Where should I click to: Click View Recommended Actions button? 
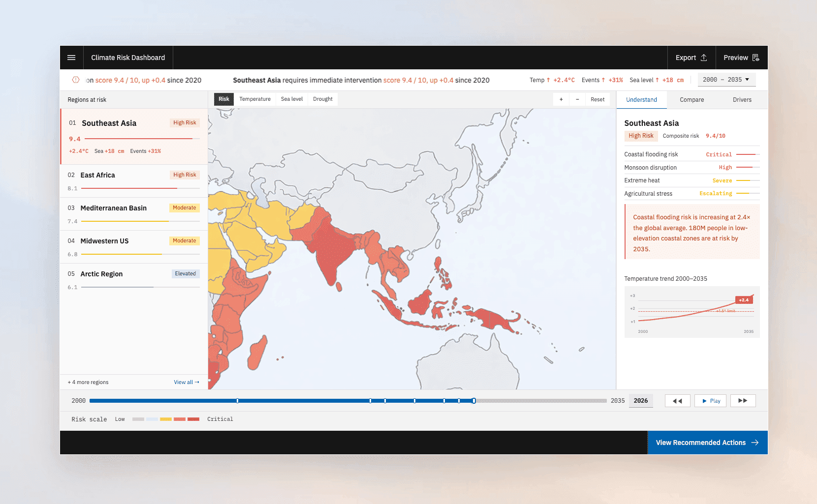708,443
